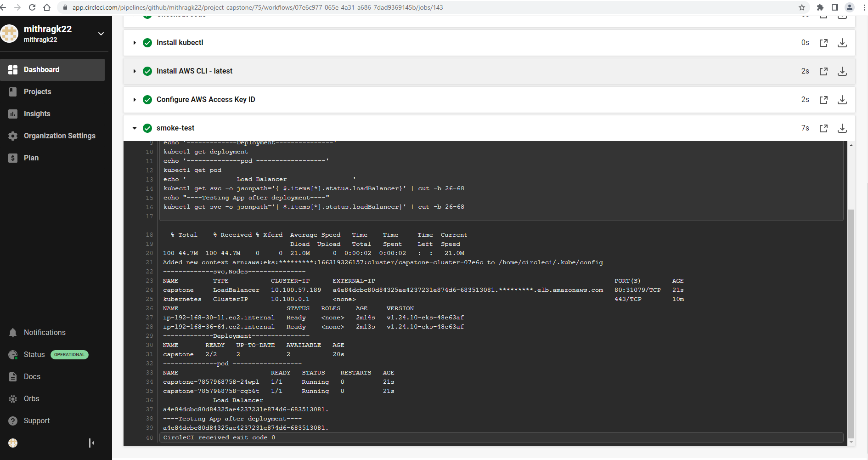
Task: Click the capstone-7857968758-24wpl pod name
Action: (x=211, y=382)
